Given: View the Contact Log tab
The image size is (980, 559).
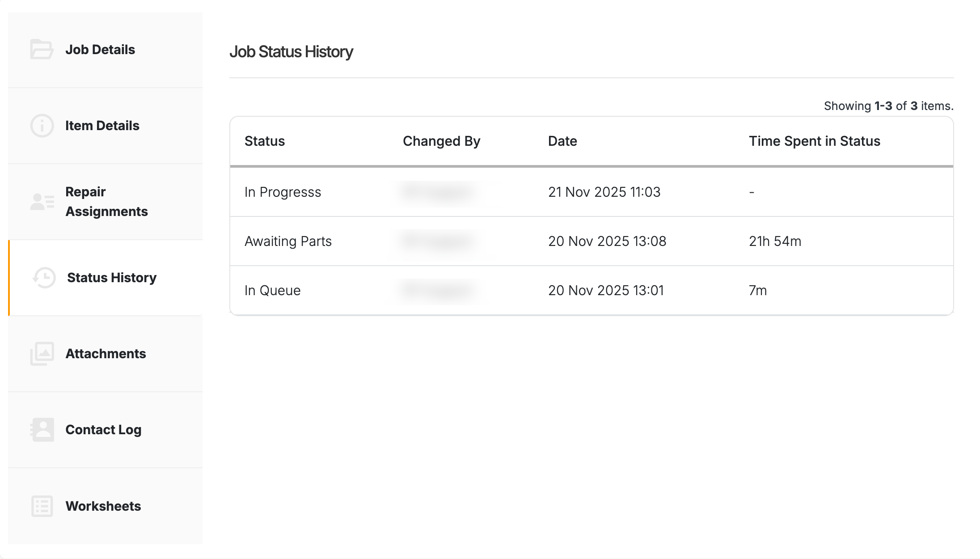Looking at the screenshot, I should [x=103, y=430].
